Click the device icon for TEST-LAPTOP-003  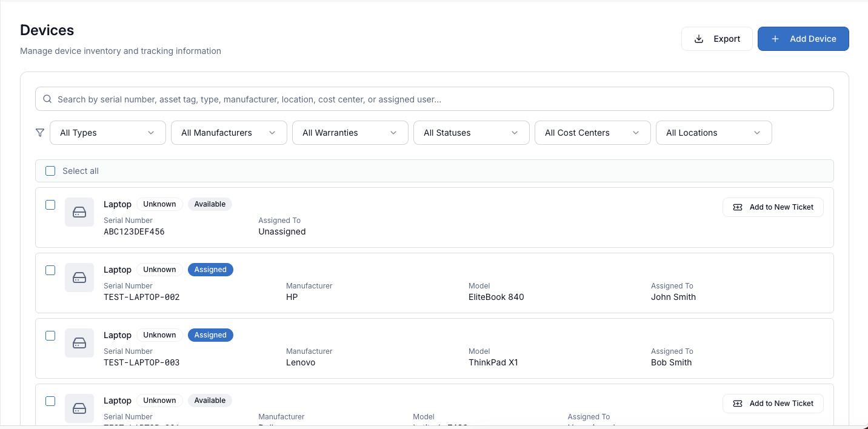(79, 343)
